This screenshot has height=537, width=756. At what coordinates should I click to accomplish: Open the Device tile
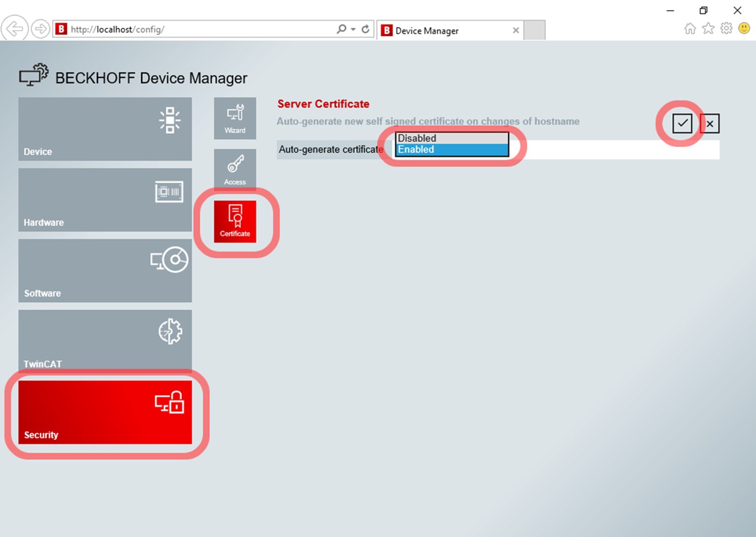point(105,129)
